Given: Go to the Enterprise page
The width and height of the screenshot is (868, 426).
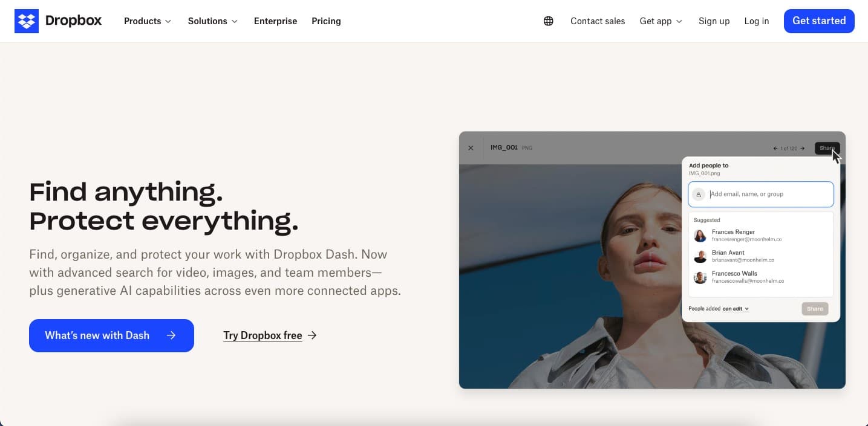Looking at the screenshot, I should pos(275,21).
